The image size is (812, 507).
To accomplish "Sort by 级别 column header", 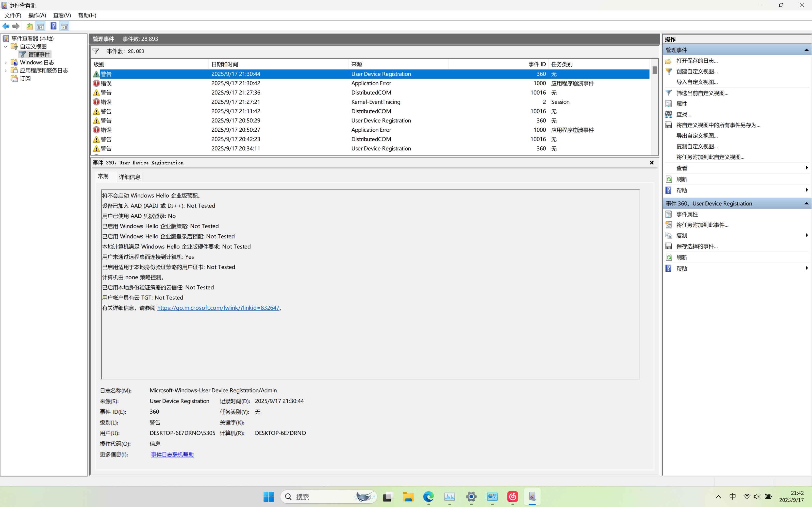I will 150,64.
